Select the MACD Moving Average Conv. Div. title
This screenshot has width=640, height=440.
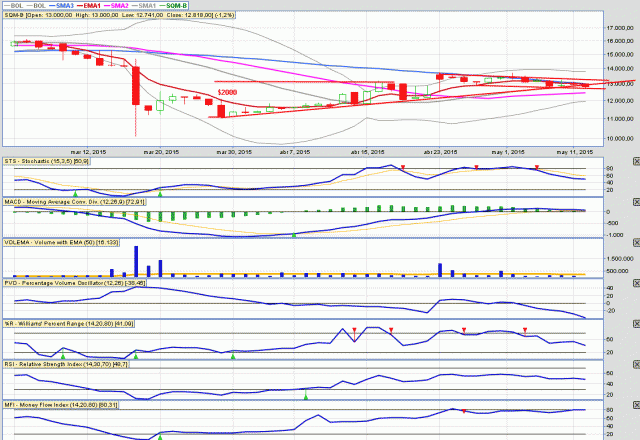pos(74,202)
